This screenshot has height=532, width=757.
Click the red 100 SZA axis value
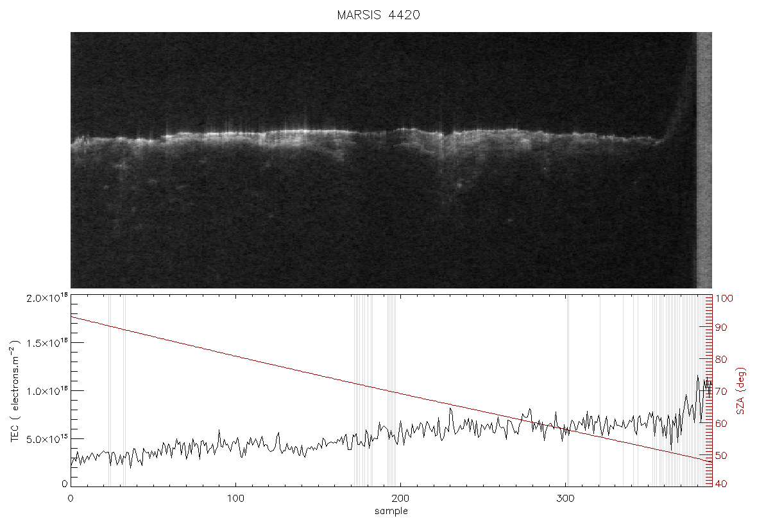click(x=724, y=299)
